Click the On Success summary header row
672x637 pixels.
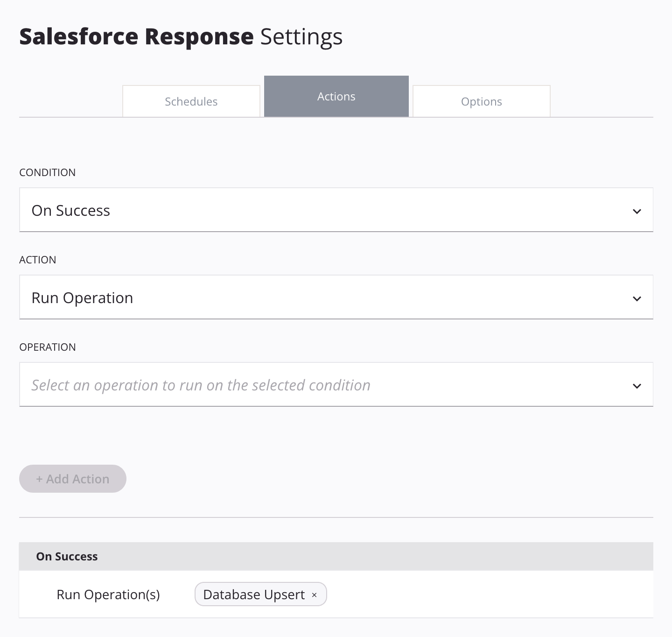(336, 556)
